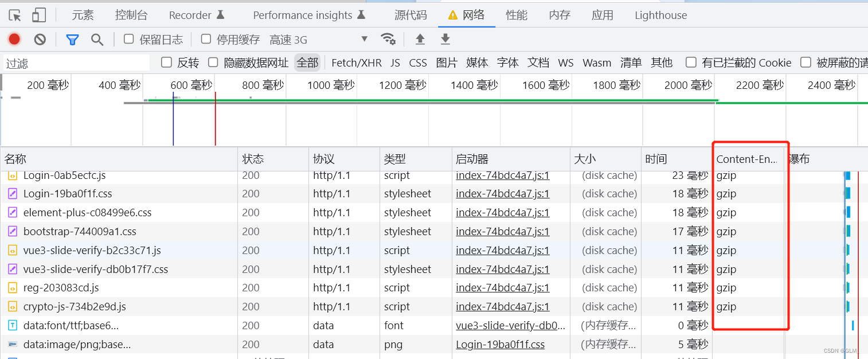Filter requests by JS type

tap(396, 63)
